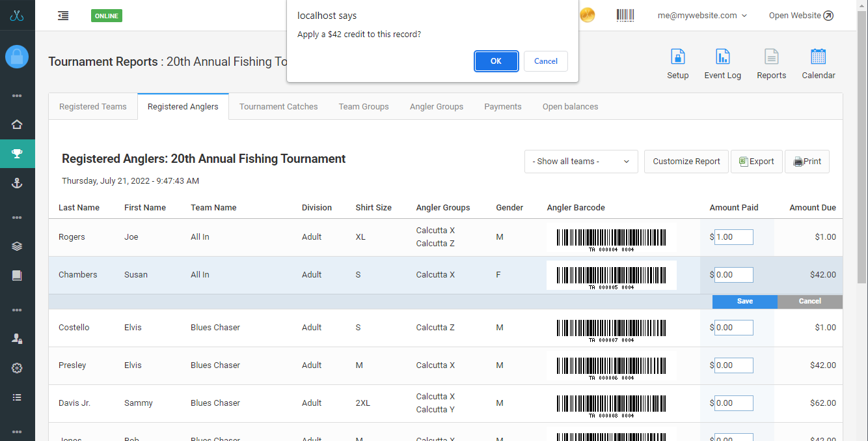This screenshot has height=441, width=868.
Task: Save the Chambers row edit
Action: point(745,302)
